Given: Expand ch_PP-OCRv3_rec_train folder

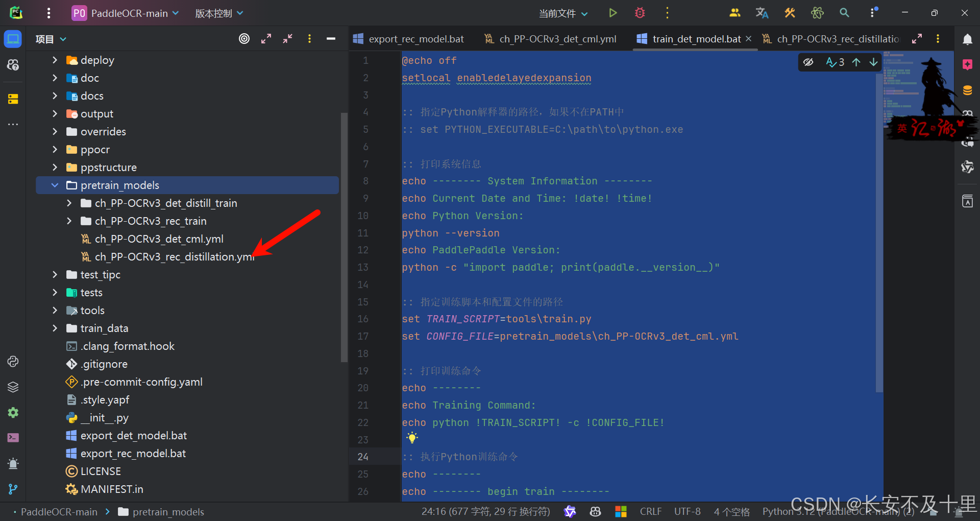Looking at the screenshot, I should coord(69,221).
